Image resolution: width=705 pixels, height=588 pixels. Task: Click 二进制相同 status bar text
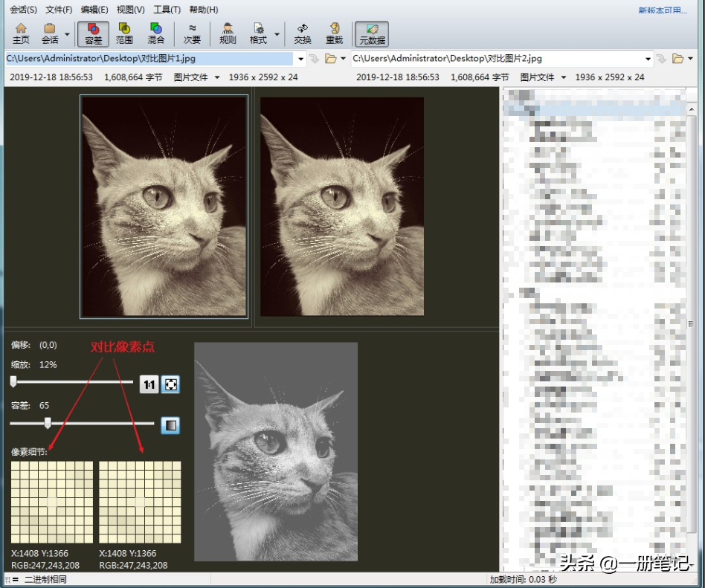45,579
